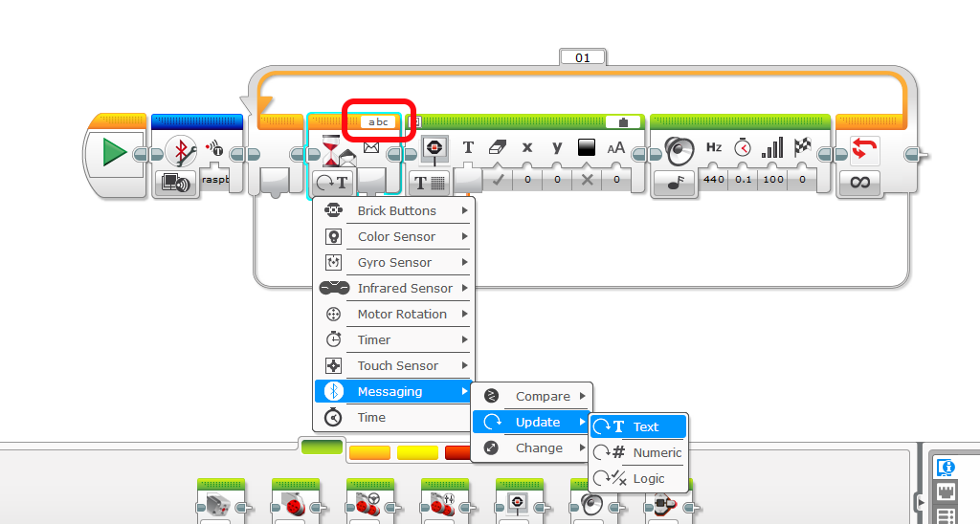Choose Update submenu entry

point(531,423)
